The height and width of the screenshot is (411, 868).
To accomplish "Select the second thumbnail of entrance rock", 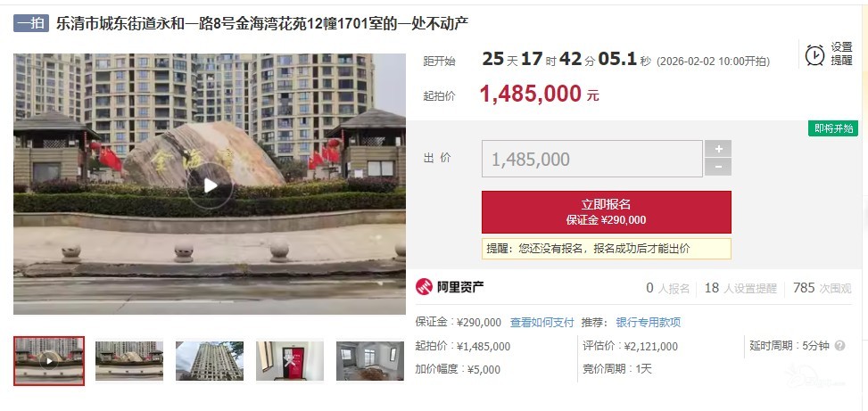I will tap(129, 361).
